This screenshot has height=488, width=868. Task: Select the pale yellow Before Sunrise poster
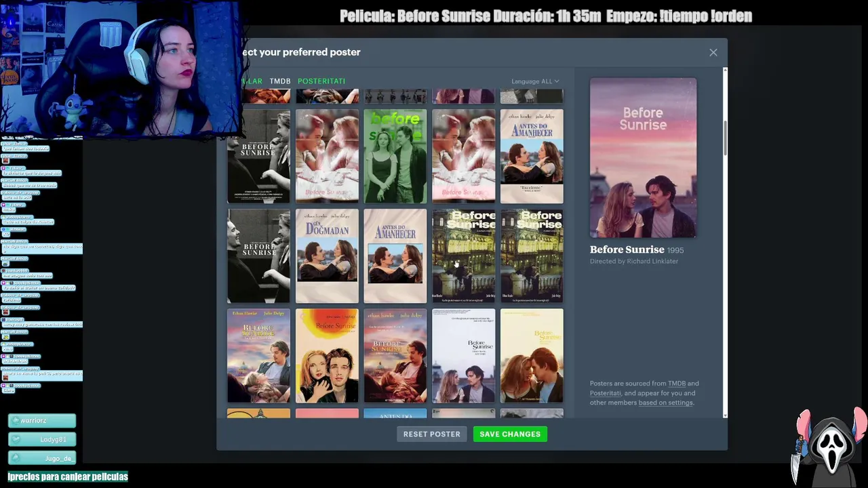[532, 356]
